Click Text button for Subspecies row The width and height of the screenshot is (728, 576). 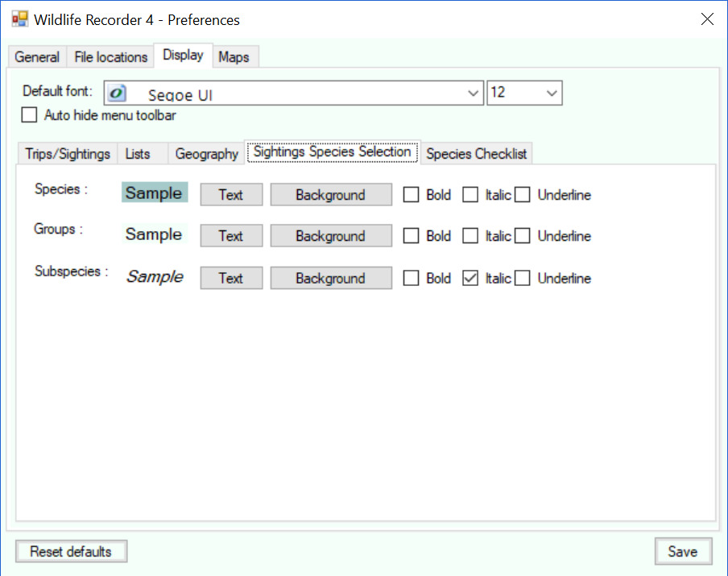pos(231,278)
